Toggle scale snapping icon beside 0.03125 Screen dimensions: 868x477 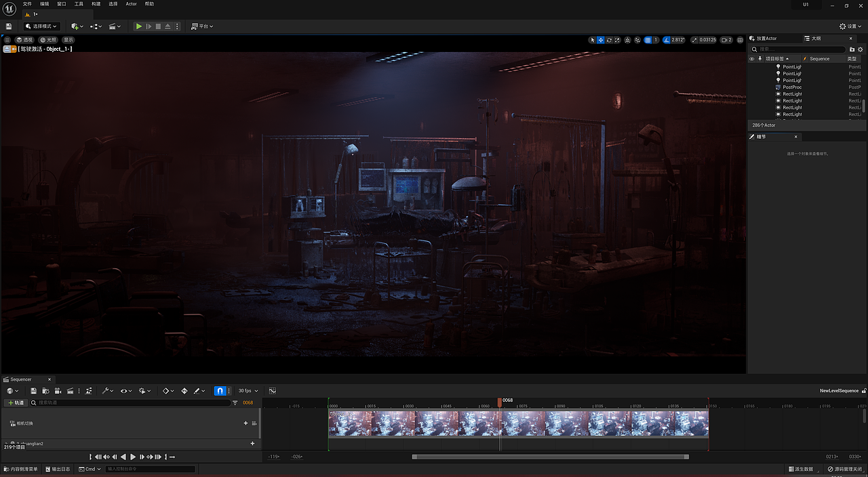(x=695, y=40)
